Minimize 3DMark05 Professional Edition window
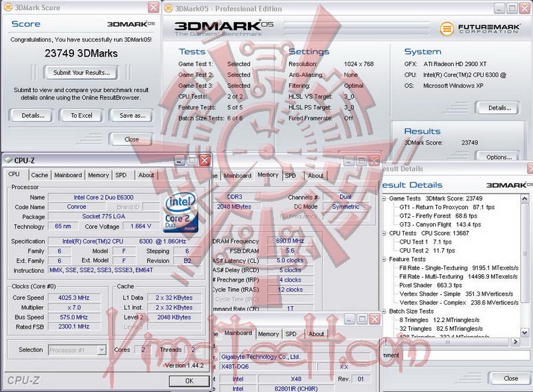 pos(499,9)
